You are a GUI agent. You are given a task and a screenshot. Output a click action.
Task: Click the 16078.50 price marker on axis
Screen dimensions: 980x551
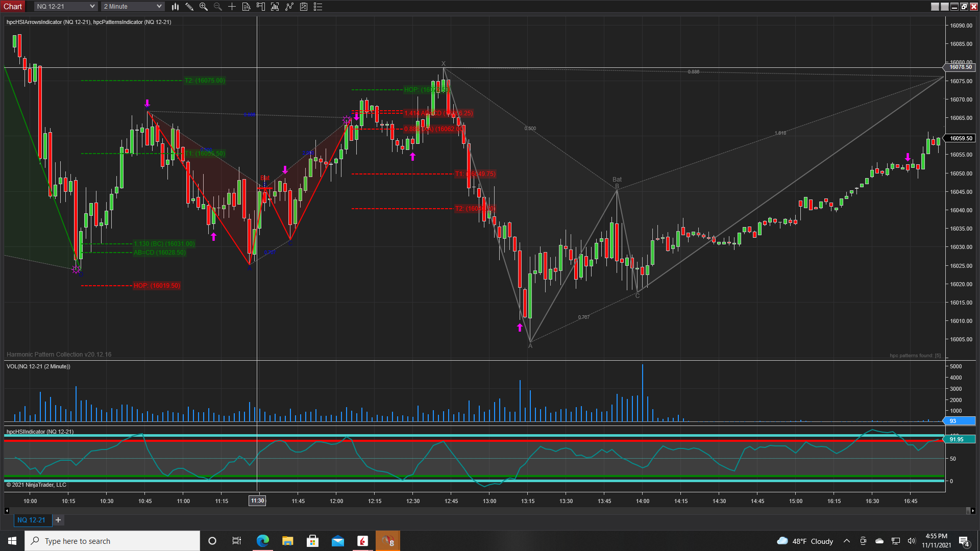960,67
